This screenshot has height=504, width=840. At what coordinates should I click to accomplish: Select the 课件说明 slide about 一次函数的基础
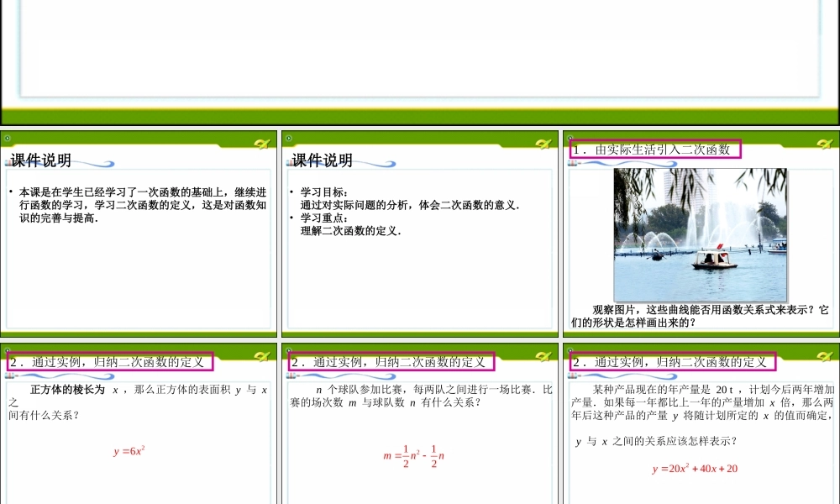coord(139,234)
